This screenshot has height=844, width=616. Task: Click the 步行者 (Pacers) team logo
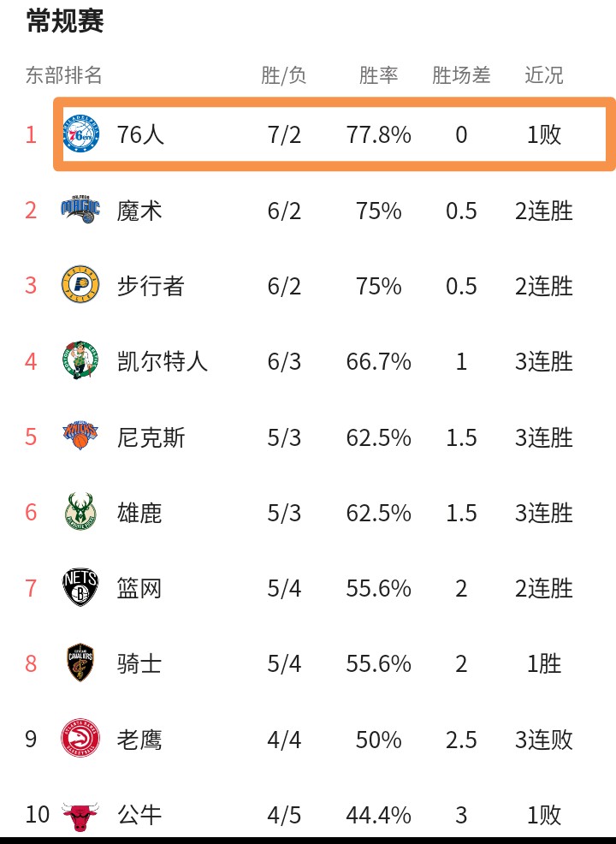[80, 285]
